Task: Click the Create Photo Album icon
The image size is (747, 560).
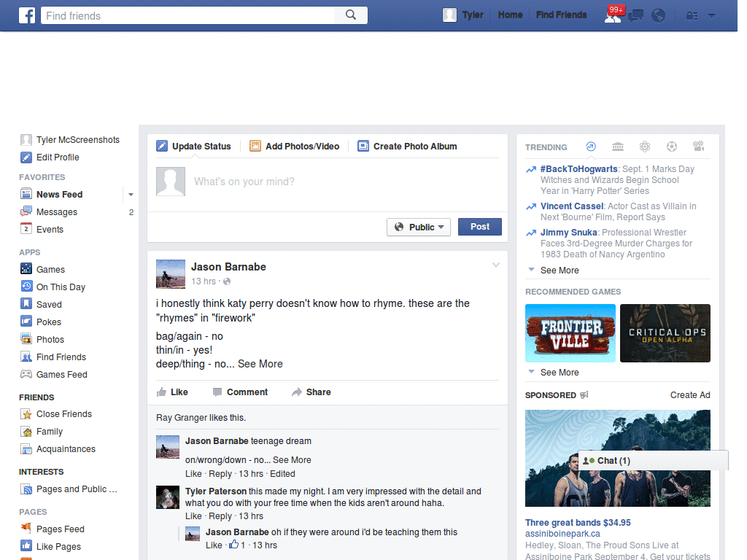Action: pos(363,146)
